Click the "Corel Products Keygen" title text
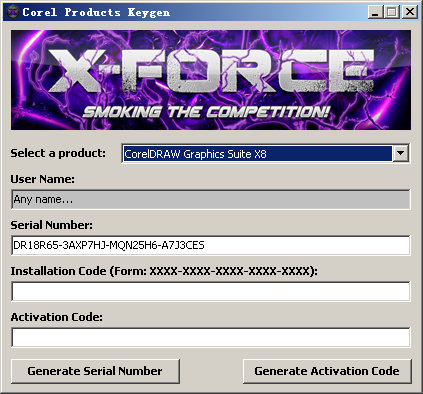The width and height of the screenshot is (423, 394). (x=96, y=13)
